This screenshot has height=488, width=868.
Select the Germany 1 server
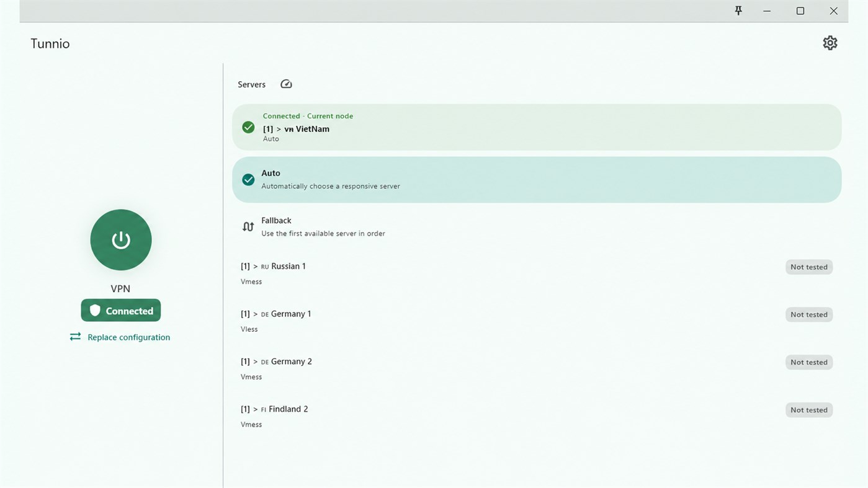(x=537, y=321)
